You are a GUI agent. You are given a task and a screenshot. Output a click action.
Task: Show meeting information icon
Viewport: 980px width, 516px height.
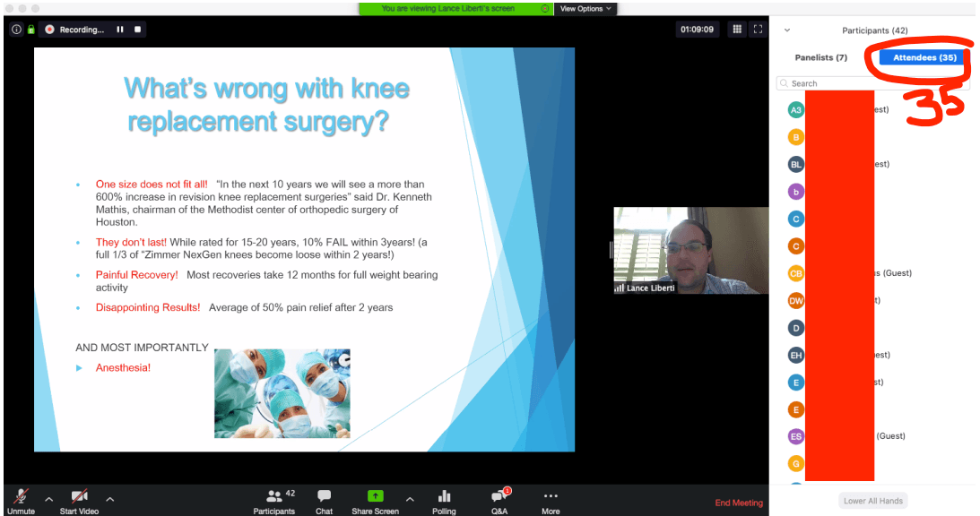[16, 30]
